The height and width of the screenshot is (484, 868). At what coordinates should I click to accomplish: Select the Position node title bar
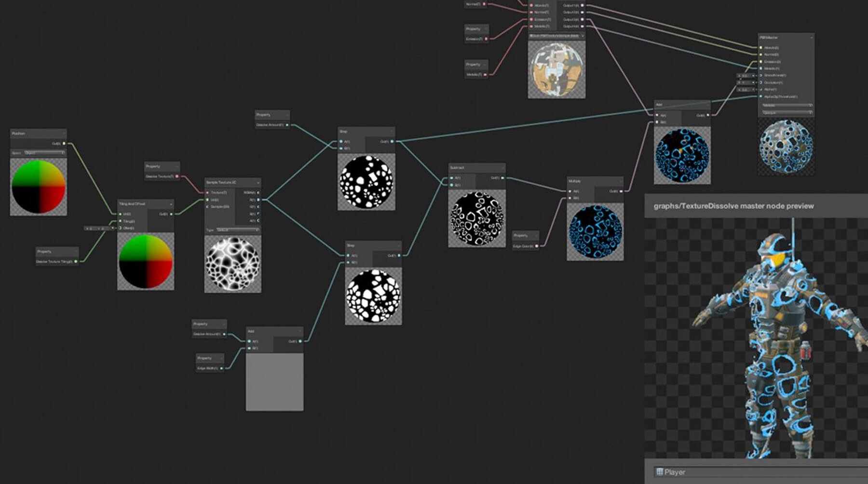39,134
